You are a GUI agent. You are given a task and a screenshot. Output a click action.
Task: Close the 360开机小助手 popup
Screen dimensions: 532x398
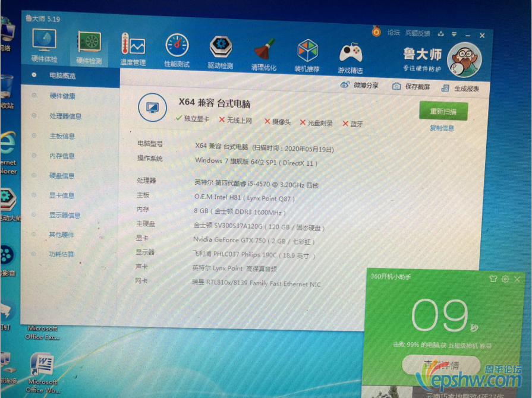tap(517, 279)
